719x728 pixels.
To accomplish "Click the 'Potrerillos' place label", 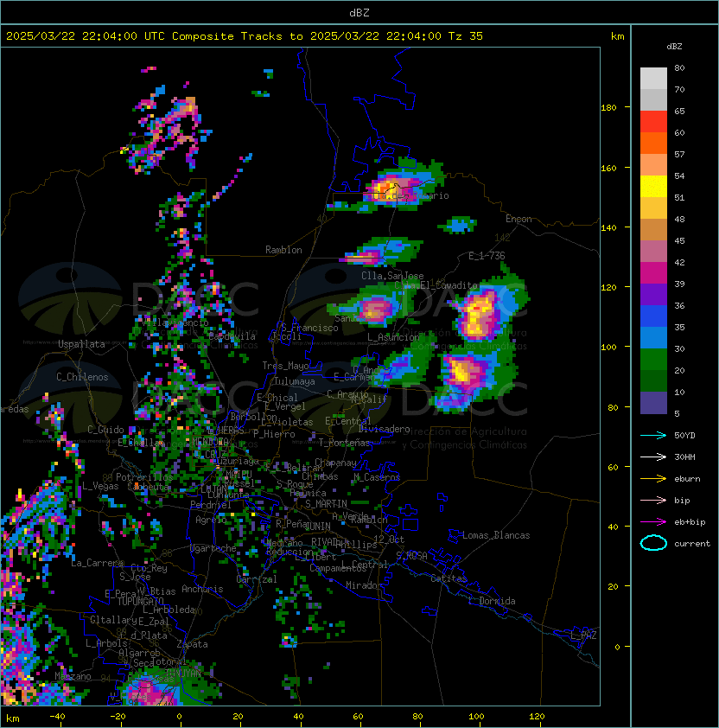I will [x=144, y=477].
